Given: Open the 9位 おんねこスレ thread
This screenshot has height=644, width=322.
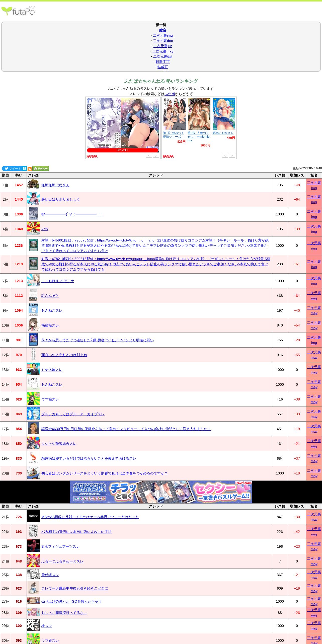Looking at the screenshot, I should coord(52,310).
